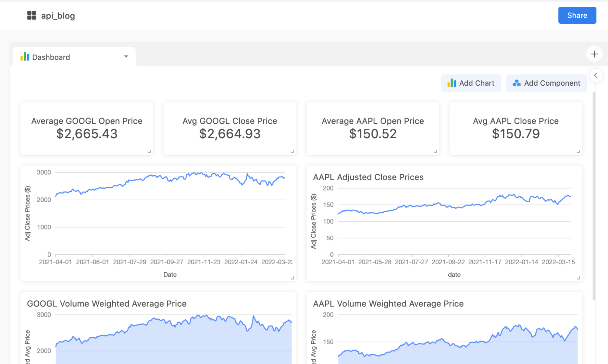This screenshot has width=608, height=364.
Task: Click the Dashboard bar chart icon
Action: [25, 57]
